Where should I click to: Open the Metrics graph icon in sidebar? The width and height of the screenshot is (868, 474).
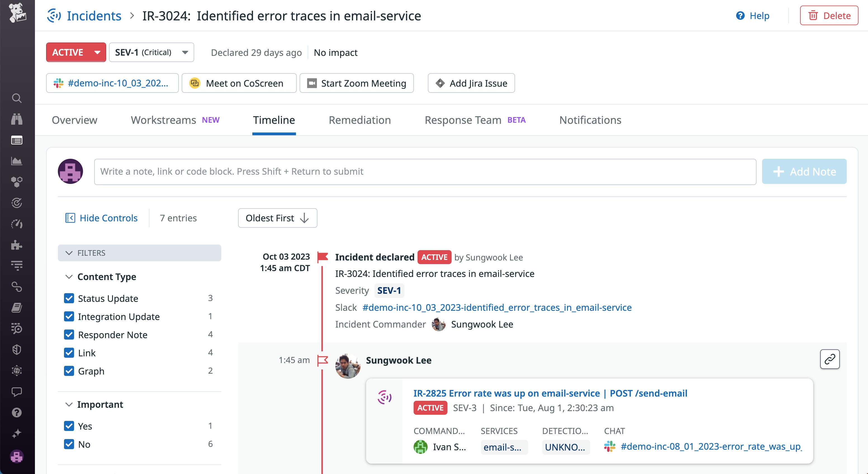pos(16,161)
